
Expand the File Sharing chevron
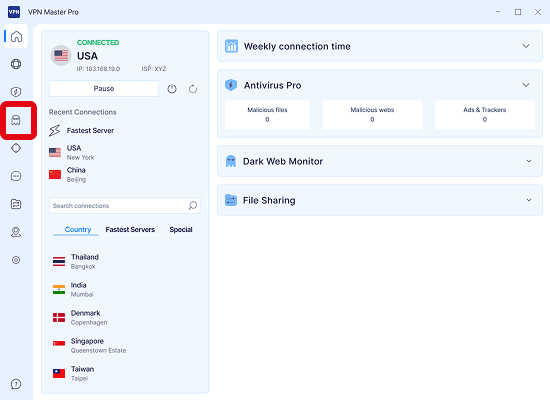click(529, 200)
